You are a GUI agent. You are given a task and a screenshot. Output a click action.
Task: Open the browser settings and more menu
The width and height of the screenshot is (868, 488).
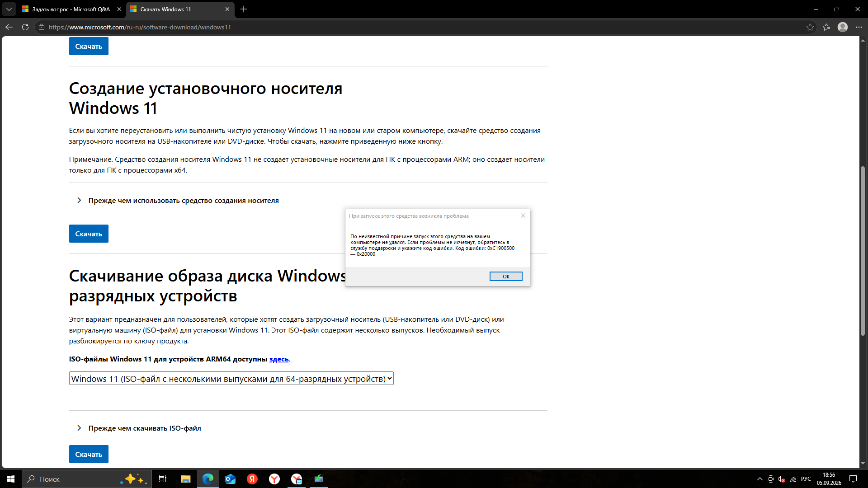859,27
